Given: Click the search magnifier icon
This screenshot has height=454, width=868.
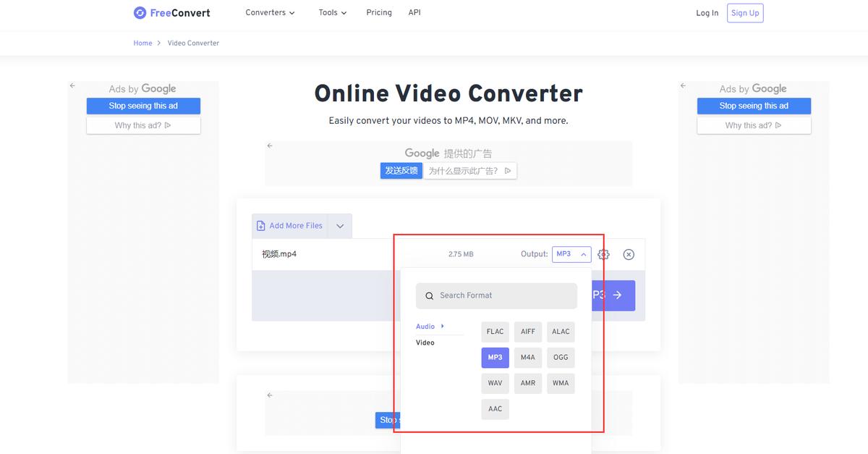Looking at the screenshot, I should [430, 295].
